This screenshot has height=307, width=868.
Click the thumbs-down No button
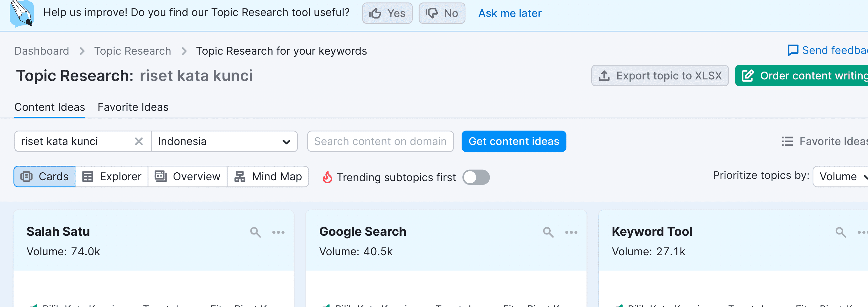click(x=442, y=13)
